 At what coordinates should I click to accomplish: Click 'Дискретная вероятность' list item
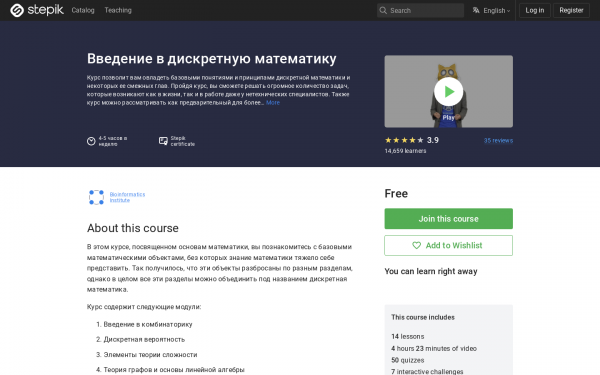pyautogui.click(x=144, y=339)
